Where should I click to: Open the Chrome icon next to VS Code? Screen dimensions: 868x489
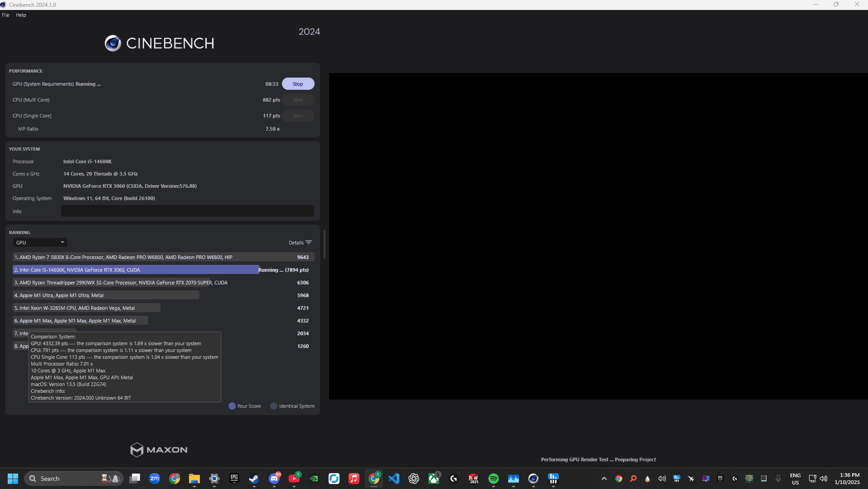374,479
